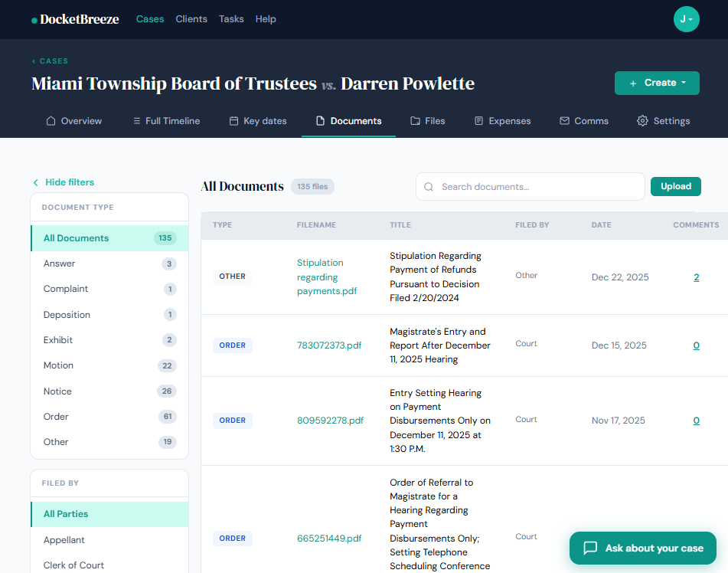The width and height of the screenshot is (728, 573).
Task: Click the Upload button
Action: tap(675, 186)
